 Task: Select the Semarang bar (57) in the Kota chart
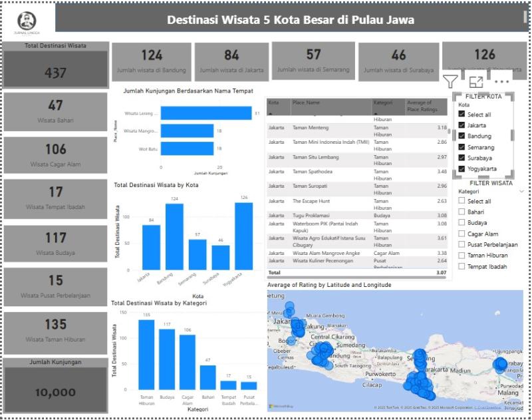198,255
